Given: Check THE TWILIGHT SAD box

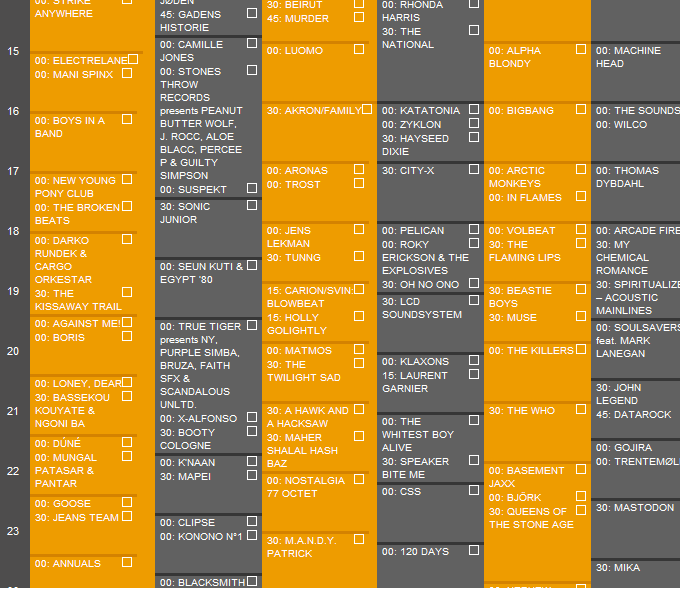Looking at the screenshot, I should (359, 363).
